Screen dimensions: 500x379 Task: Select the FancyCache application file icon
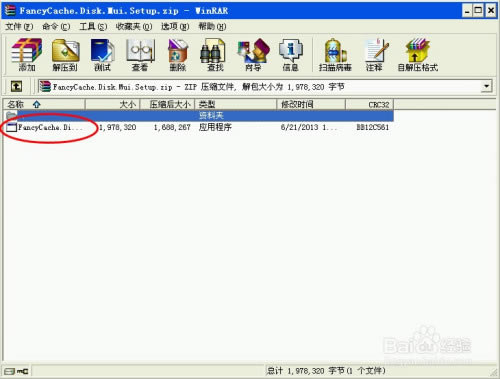[x=11, y=127]
